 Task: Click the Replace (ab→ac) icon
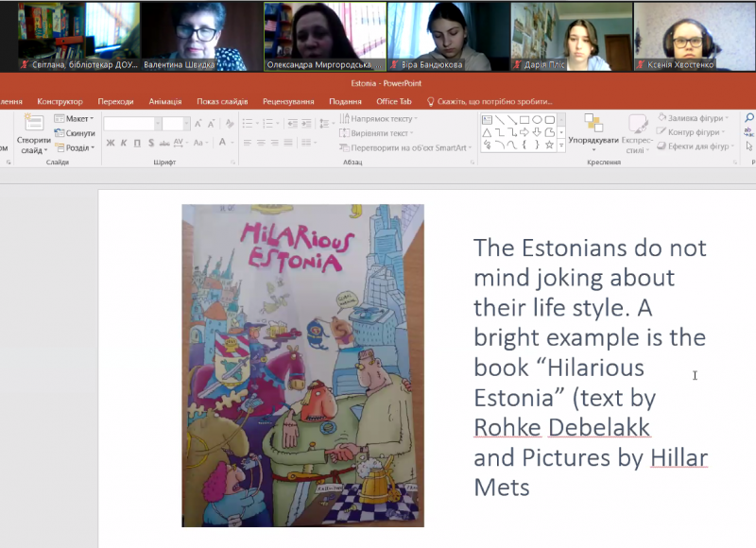749,132
